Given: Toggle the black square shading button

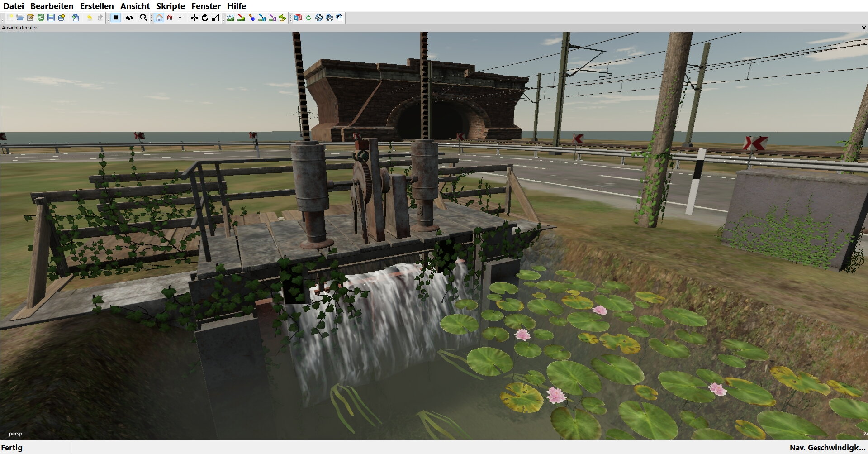Looking at the screenshot, I should [x=116, y=18].
